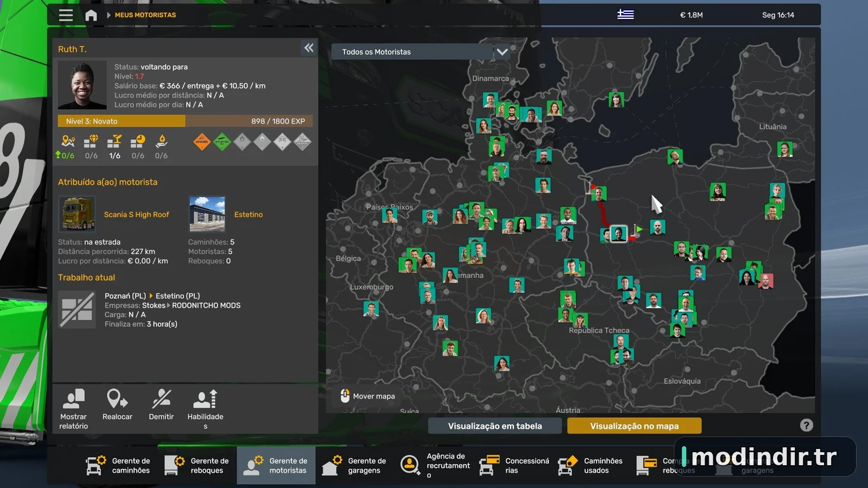868x488 pixels.
Task: Open Ruth T. driver portrait
Action: [82, 86]
